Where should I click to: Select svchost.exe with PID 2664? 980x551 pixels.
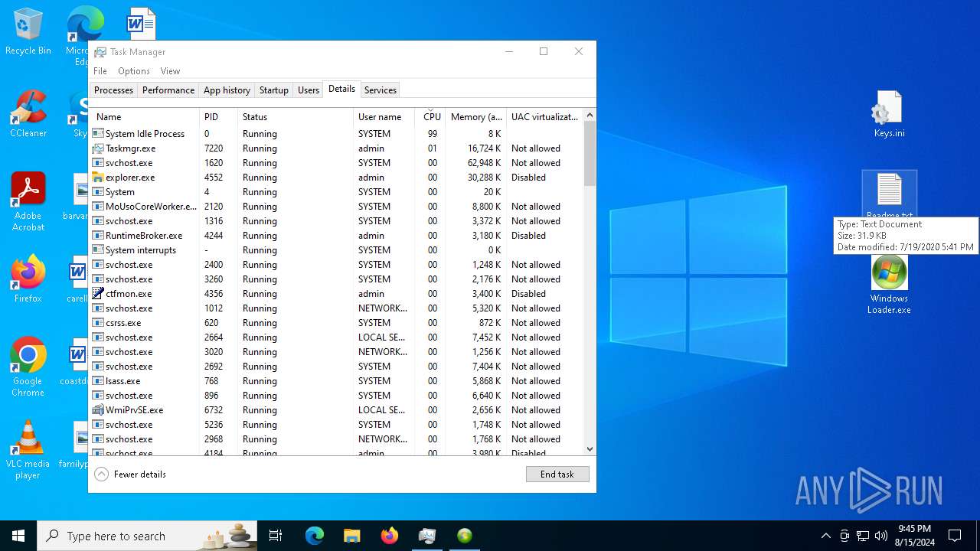(x=337, y=337)
